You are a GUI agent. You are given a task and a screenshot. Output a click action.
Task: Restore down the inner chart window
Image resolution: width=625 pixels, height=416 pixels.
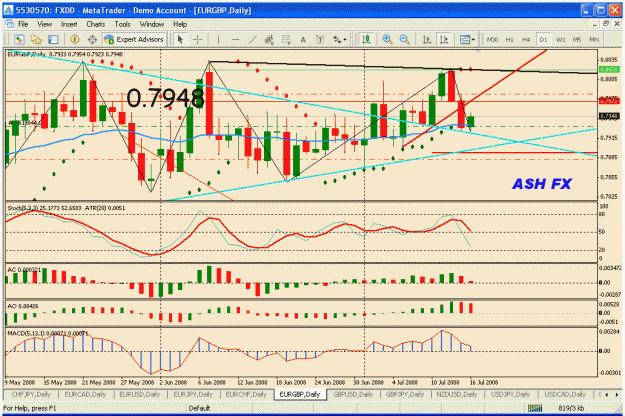(605, 24)
